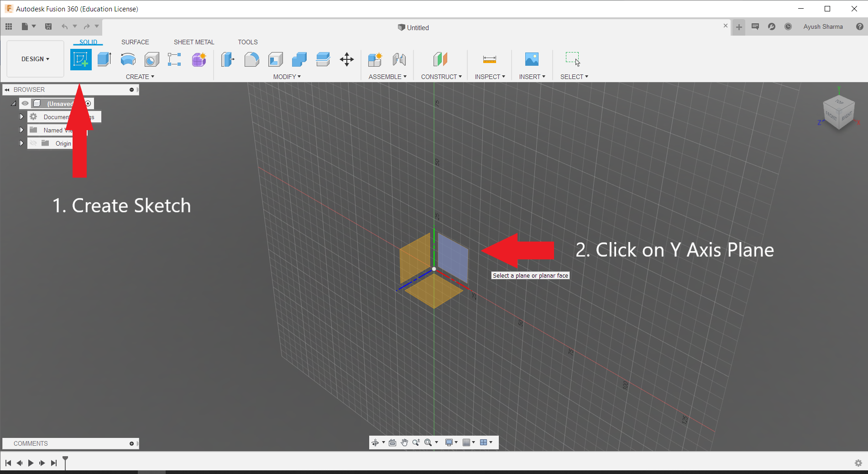The height and width of the screenshot is (474, 868).
Task: Select the Fillet tool in Modify
Action: coord(251,59)
